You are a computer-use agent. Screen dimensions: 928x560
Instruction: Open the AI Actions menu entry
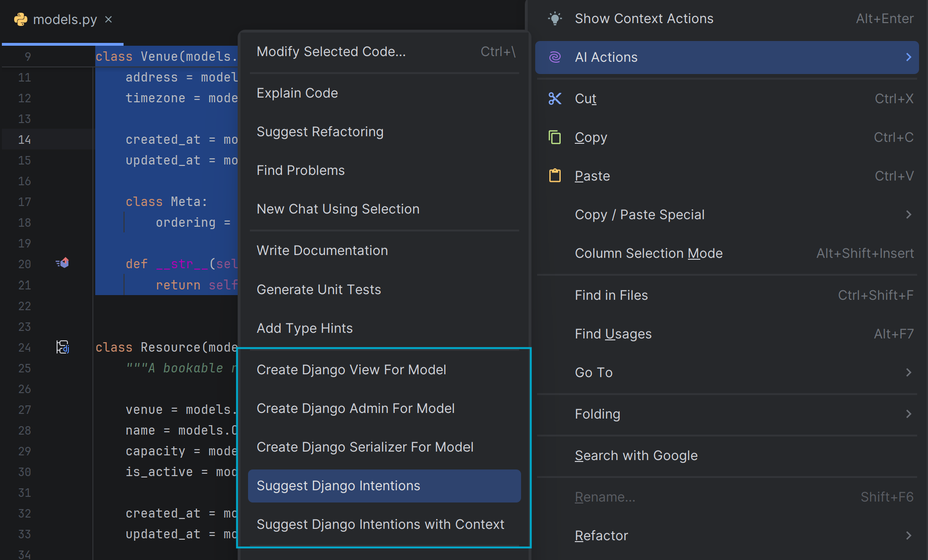click(727, 57)
